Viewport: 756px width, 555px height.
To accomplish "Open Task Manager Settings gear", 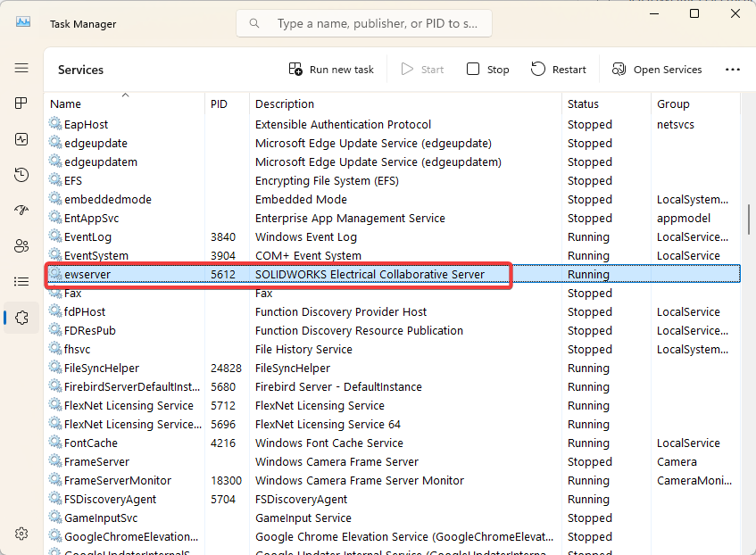I will 21,534.
